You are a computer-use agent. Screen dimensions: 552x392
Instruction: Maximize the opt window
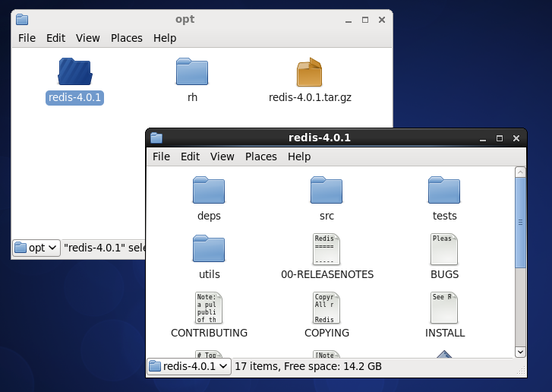click(365, 20)
